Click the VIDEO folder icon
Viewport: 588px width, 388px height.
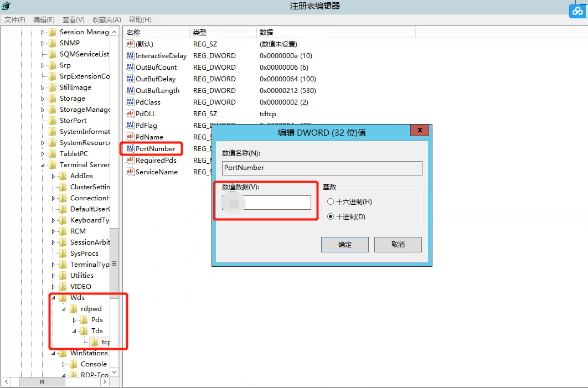click(63, 286)
